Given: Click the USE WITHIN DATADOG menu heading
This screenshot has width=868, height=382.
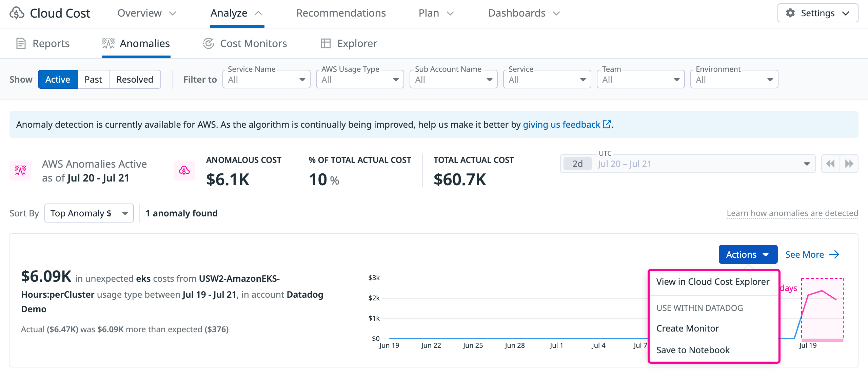Looking at the screenshot, I should [x=699, y=308].
